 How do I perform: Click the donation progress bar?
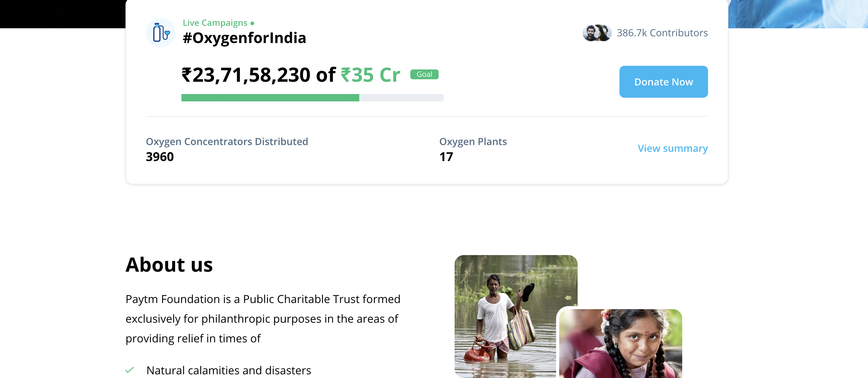(312, 98)
